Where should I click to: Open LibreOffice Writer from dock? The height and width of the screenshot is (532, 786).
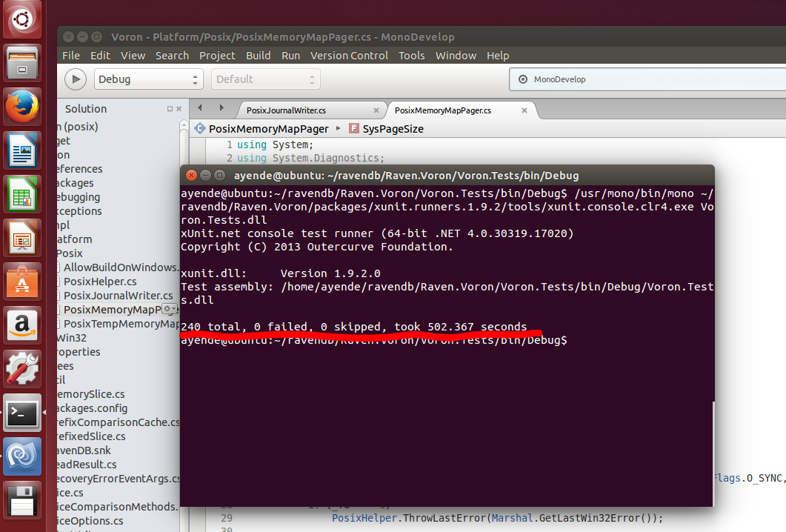click(x=22, y=150)
